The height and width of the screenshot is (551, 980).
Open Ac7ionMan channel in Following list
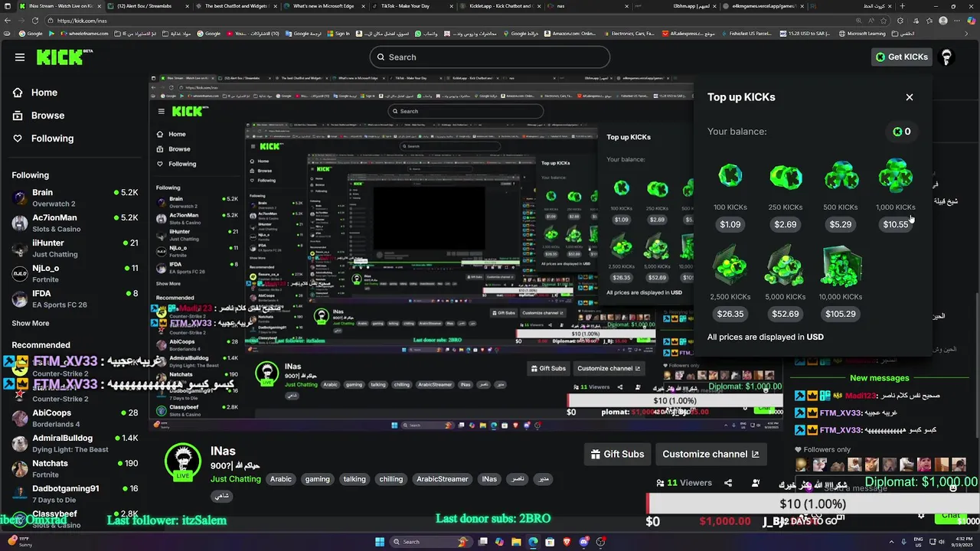(75, 223)
